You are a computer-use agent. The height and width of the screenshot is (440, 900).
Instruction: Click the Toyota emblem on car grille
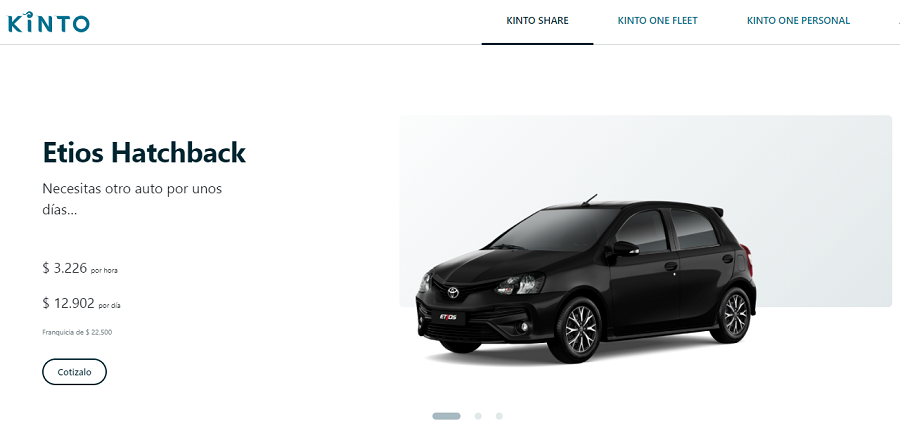(453, 293)
